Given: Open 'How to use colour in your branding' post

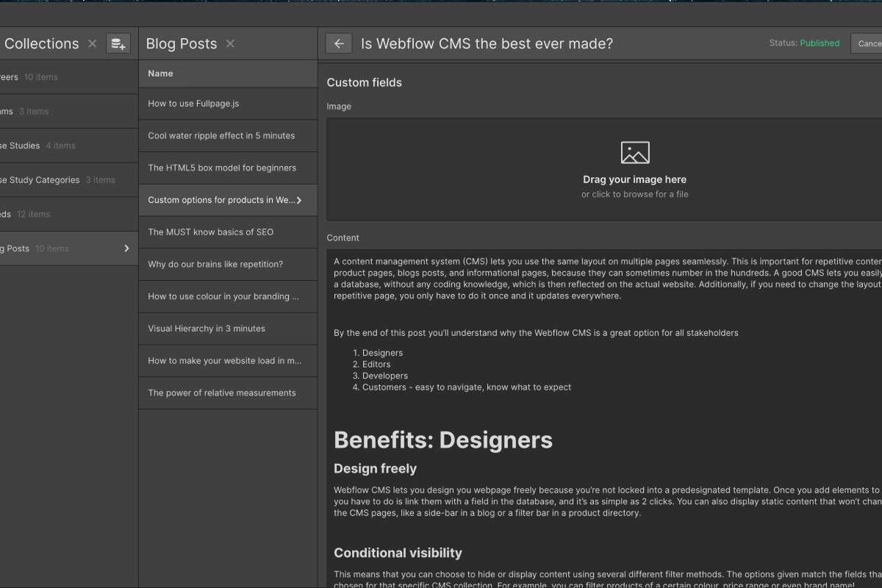Looking at the screenshot, I should [228, 297].
